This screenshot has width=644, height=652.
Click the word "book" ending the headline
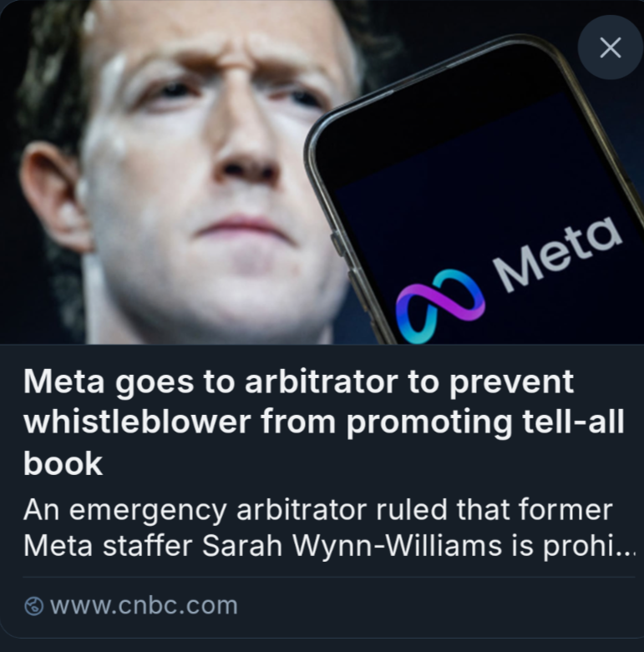click(x=63, y=463)
